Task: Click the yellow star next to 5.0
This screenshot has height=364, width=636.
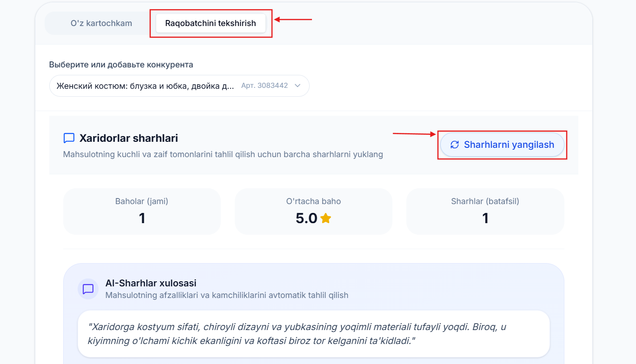Action: point(325,218)
